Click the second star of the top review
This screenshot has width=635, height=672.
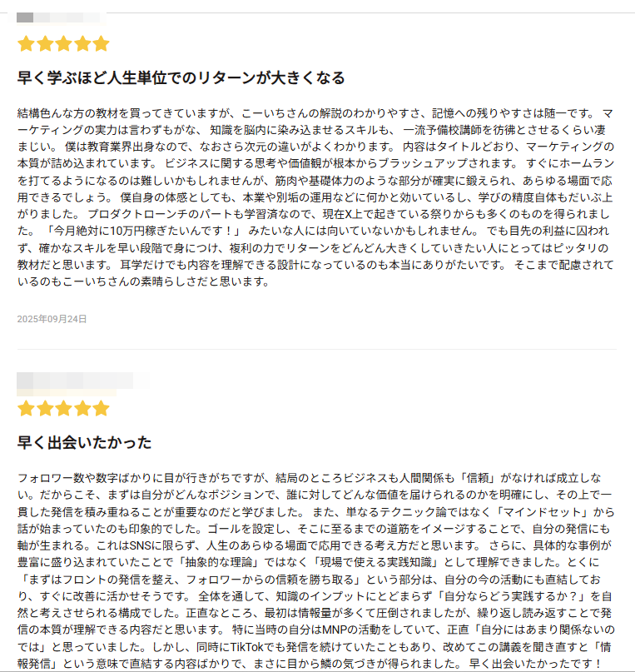pos(45,43)
